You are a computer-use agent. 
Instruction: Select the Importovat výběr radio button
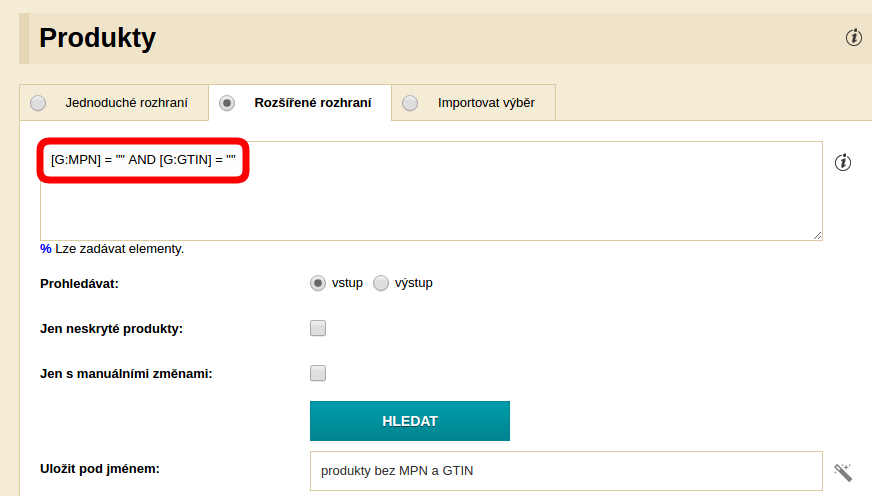click(410, 103)
